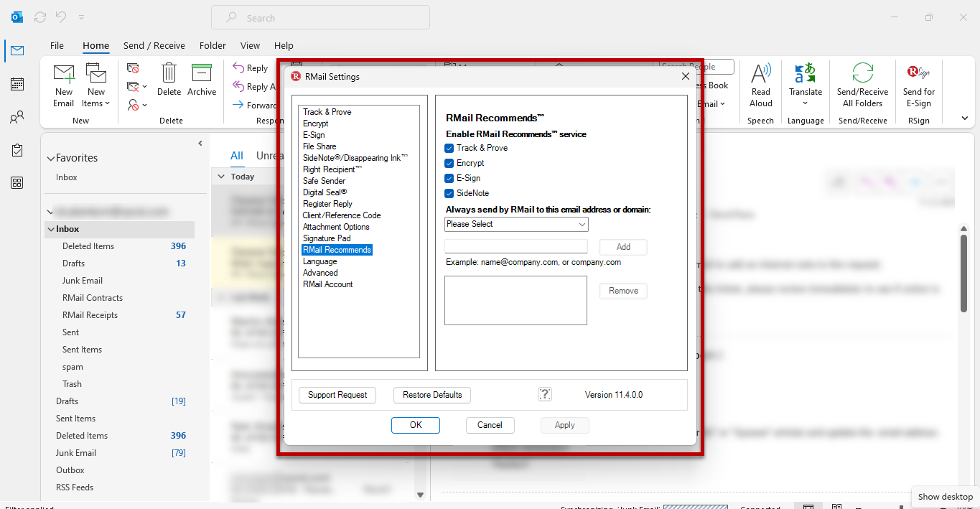Toggle the Track & Prove checkbox
The height and width of the screenshot is (509, 980).
(x=449, y=148)
